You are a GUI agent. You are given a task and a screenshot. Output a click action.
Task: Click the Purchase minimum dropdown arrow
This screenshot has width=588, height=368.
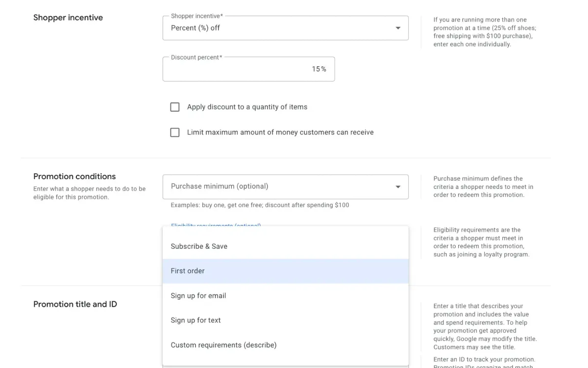pos(398,186)
